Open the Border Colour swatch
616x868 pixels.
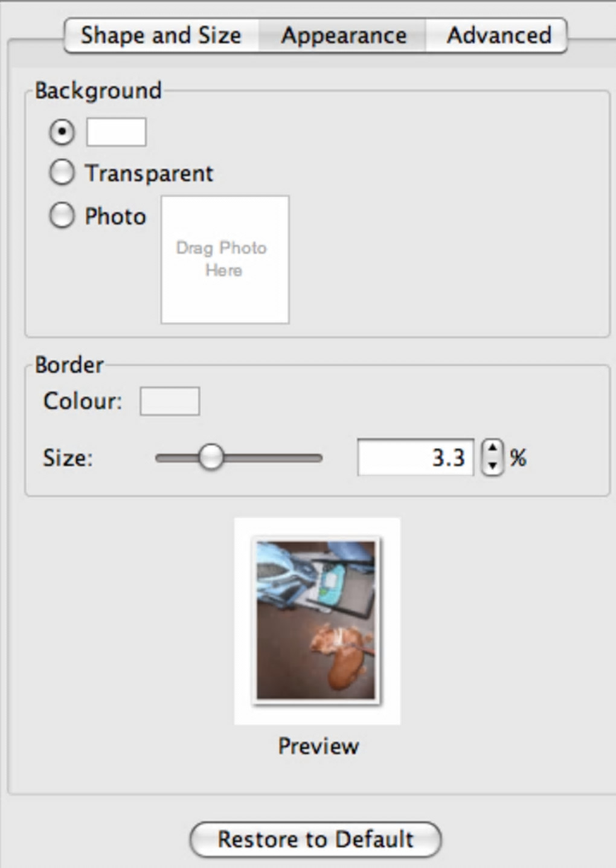[170, 401]
